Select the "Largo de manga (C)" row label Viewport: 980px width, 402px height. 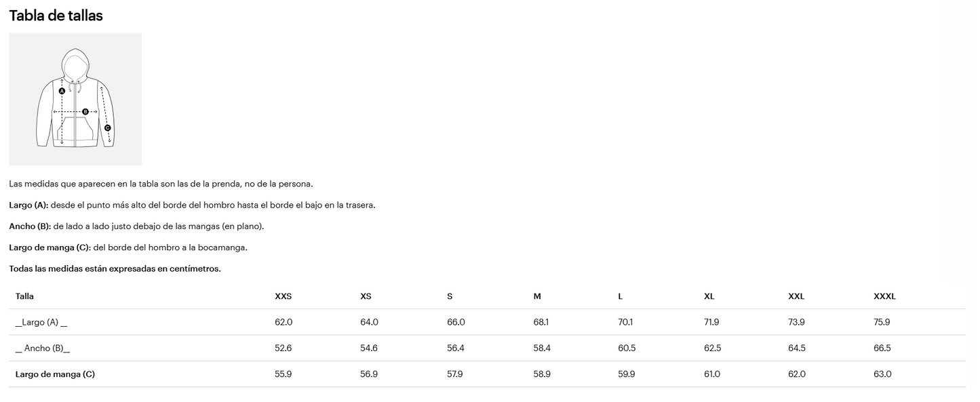[55, 374]
